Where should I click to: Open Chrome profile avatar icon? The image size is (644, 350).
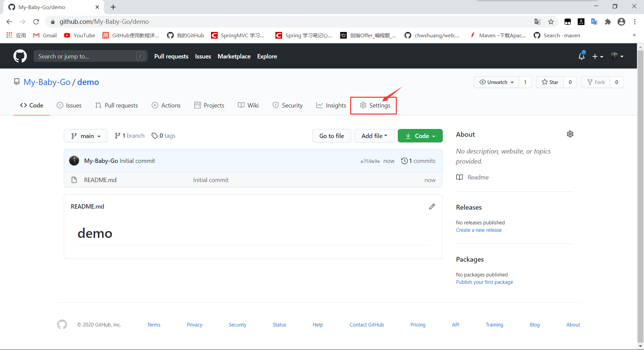[621, 22]
